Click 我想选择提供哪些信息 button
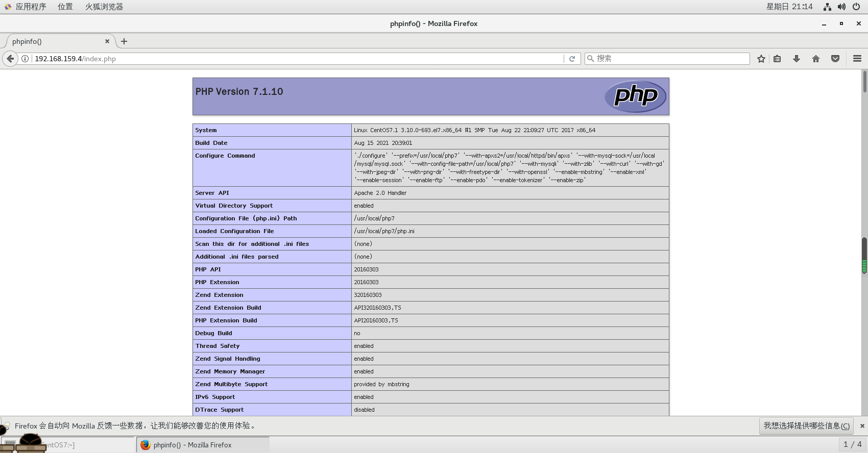 pos(807,426)
